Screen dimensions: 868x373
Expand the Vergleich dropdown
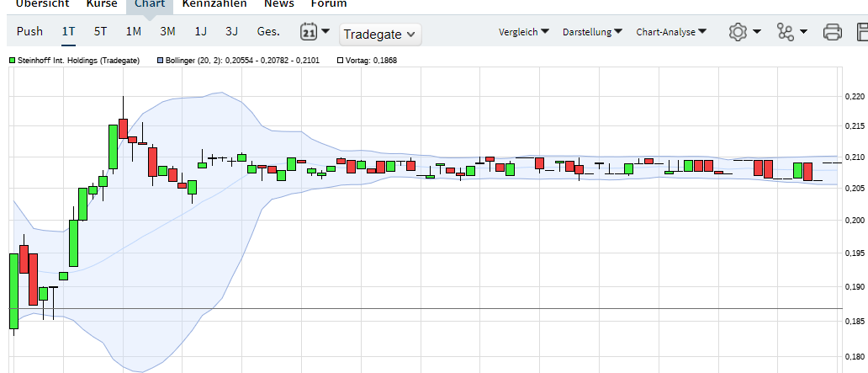tap(524, 32)
